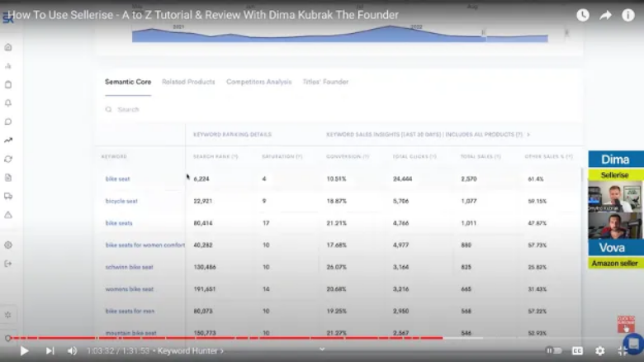Open the 'womens bike seat' keyword link

coord(130,289)
